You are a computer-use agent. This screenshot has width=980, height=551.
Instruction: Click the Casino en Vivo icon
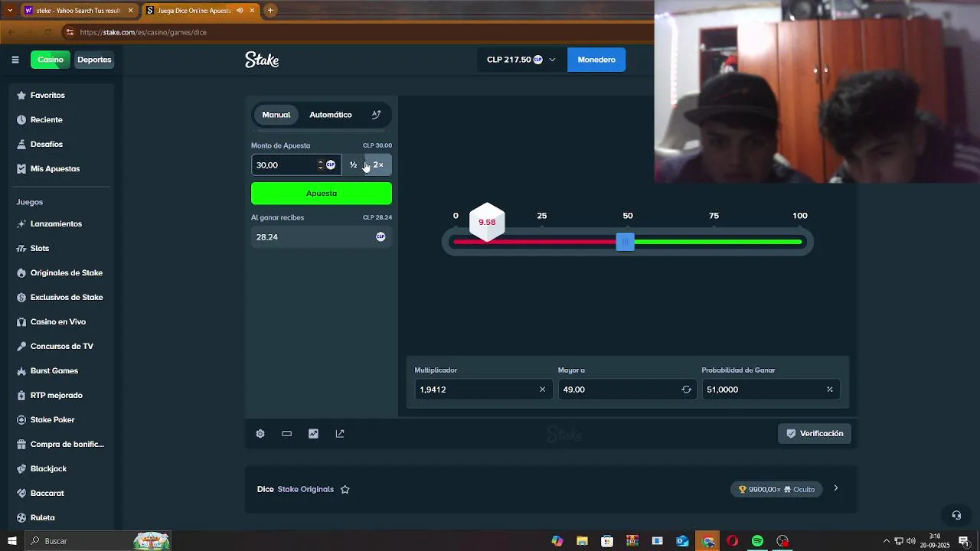tap(21, 322)
